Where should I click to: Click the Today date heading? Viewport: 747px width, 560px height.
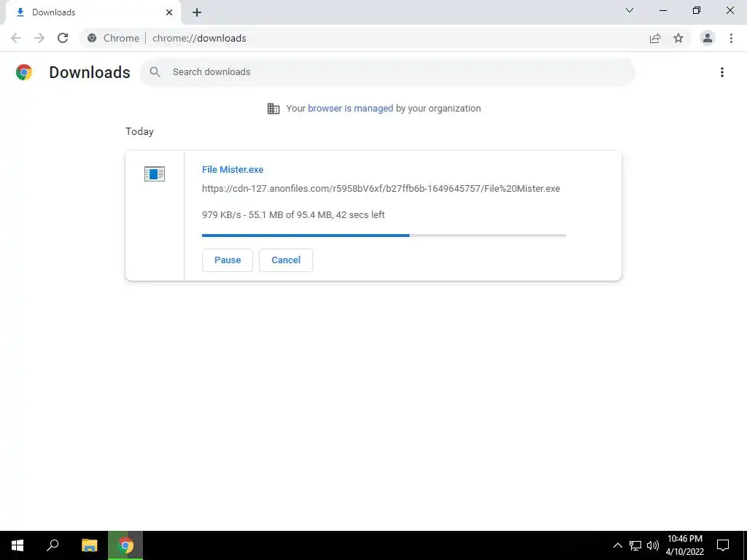point(139,131)
